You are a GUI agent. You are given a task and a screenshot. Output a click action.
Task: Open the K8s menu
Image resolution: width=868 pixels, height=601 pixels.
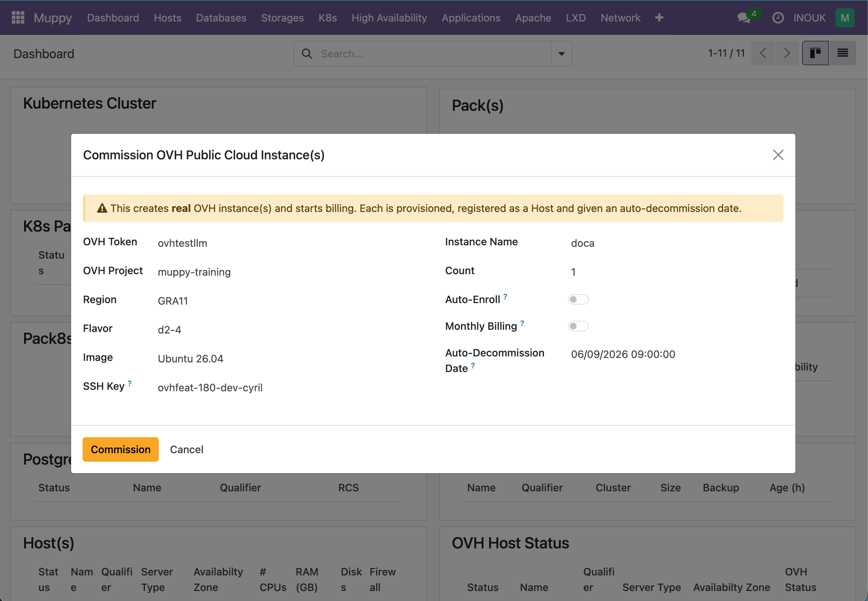tap(328, 18)
